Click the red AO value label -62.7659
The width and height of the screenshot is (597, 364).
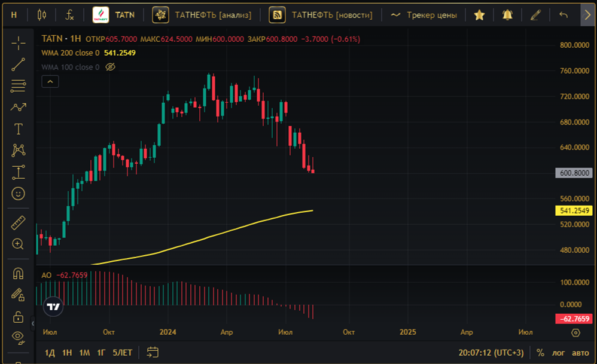(x=574, y=319)
